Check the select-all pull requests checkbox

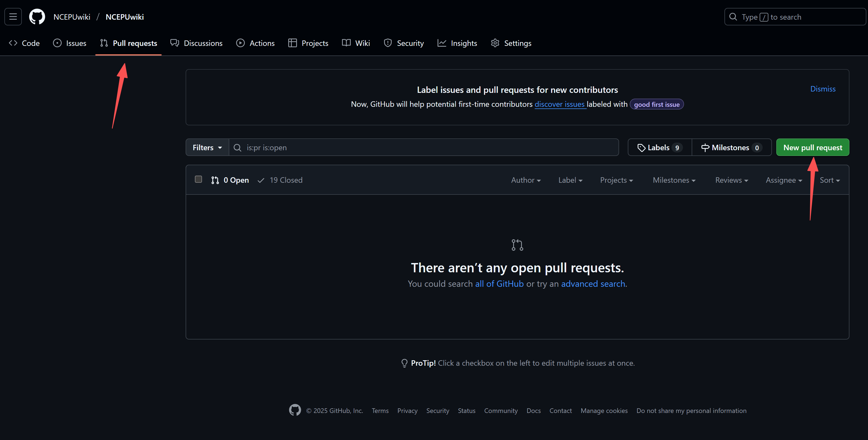[198, 179]
